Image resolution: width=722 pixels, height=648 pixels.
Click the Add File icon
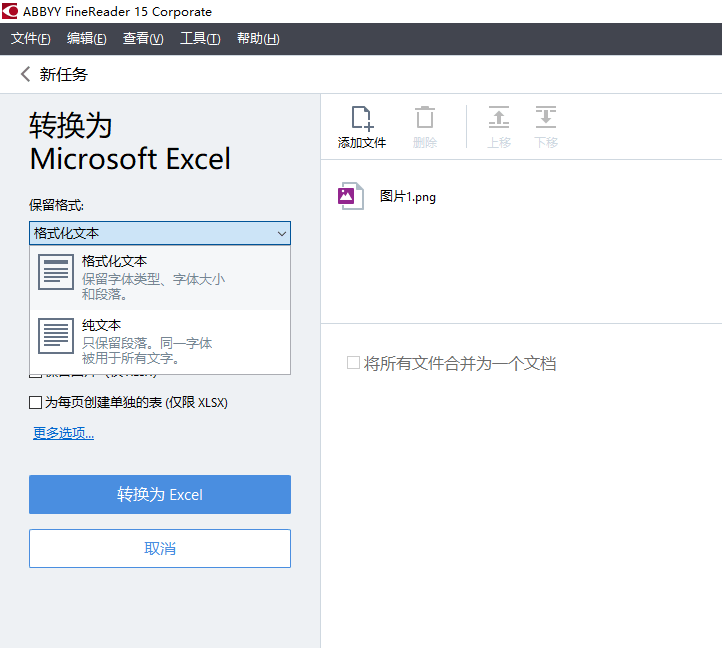point(361,119)
